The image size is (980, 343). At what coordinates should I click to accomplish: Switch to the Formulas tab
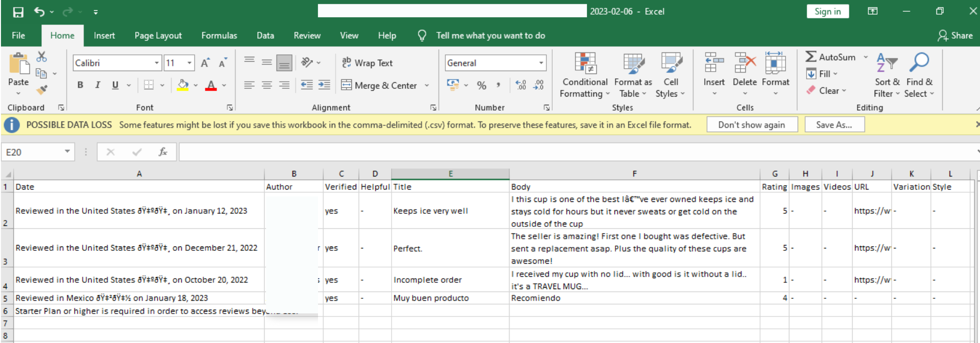coord(219,36)
